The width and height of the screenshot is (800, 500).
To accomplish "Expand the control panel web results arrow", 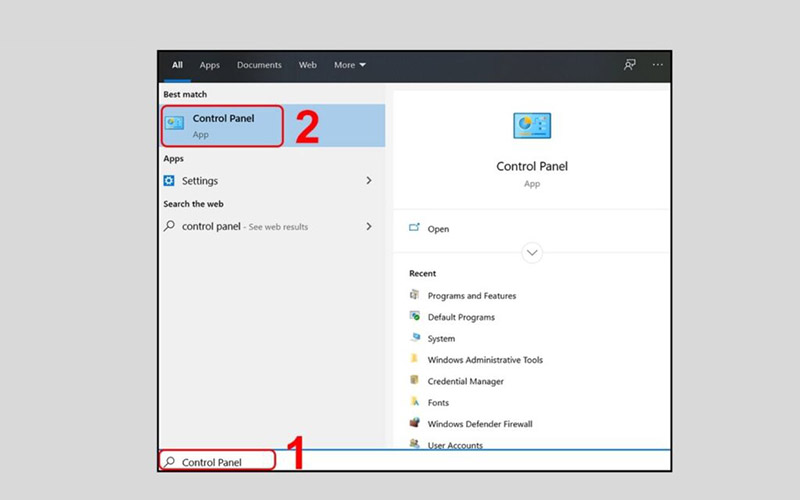I will (x=369, y=226).
